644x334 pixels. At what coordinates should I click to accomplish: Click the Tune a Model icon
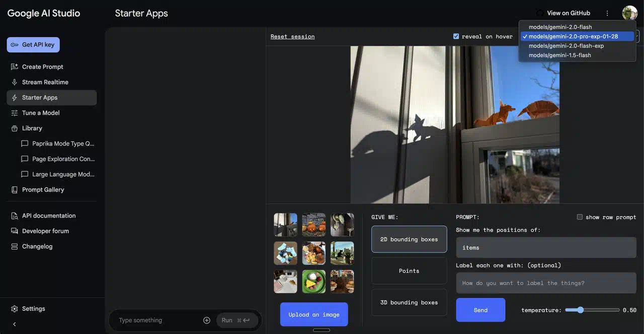(15, 113)
